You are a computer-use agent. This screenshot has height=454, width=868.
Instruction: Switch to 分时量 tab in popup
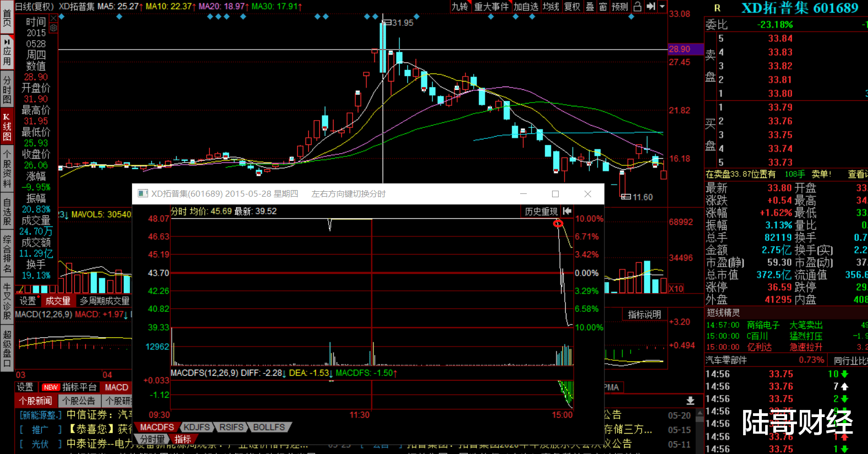coord(152,439)
